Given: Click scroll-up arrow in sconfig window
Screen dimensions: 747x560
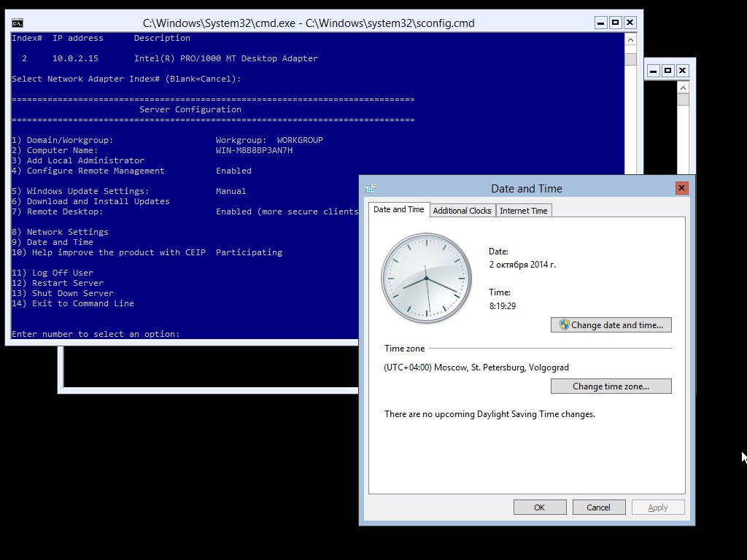Looking at the screenshot, I should click(630, 40).
